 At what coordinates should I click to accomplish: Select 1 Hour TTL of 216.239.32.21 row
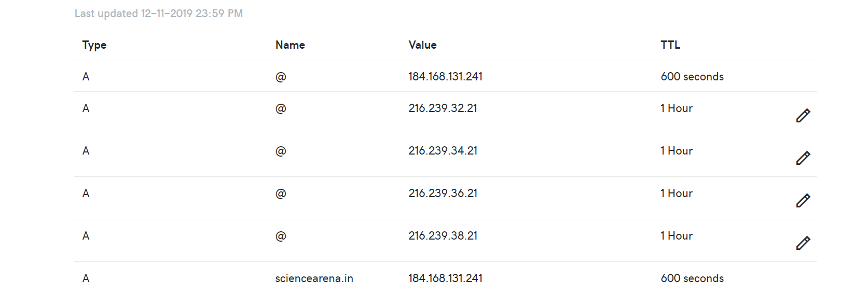[x=677, y=108]
